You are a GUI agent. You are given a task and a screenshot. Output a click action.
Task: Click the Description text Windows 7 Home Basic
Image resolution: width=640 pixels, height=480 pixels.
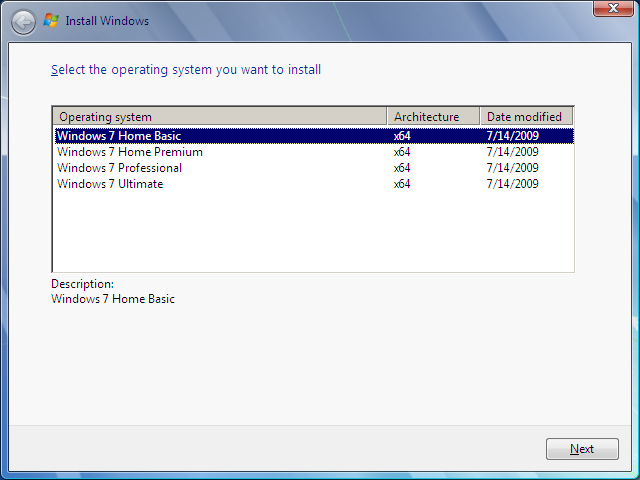[113, 299]
